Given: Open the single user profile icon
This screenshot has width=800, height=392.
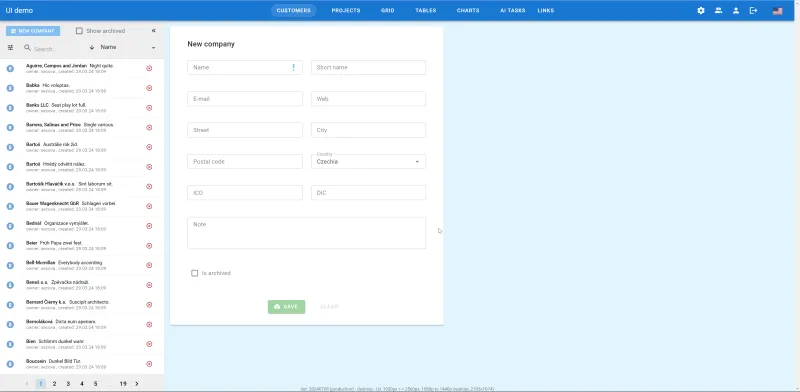Looking at the screenshot, I should [x=736, y=10].
